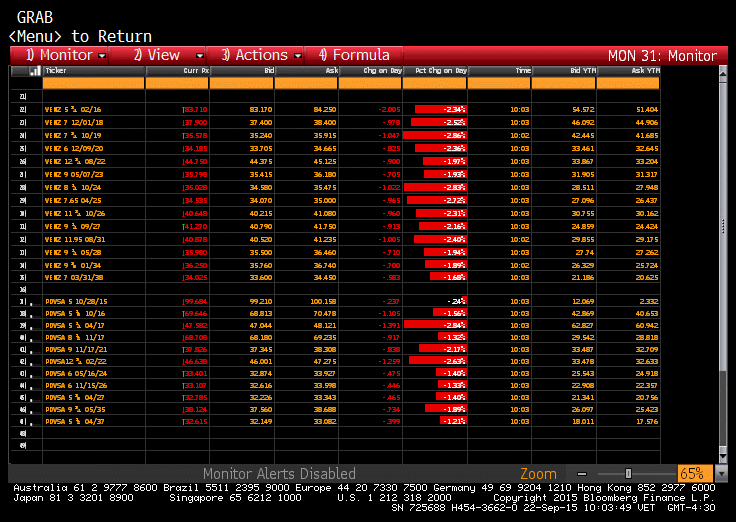Click the Bid column header
Image resolution: width=736 pixels, height=522 pixels.
click(242, 71)
